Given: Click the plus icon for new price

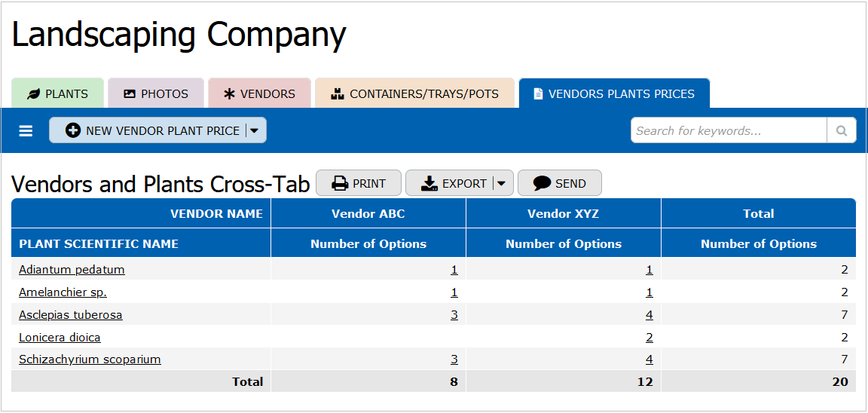Looking at the screenshot, I should pyautogui.click(x=73, y=130).
